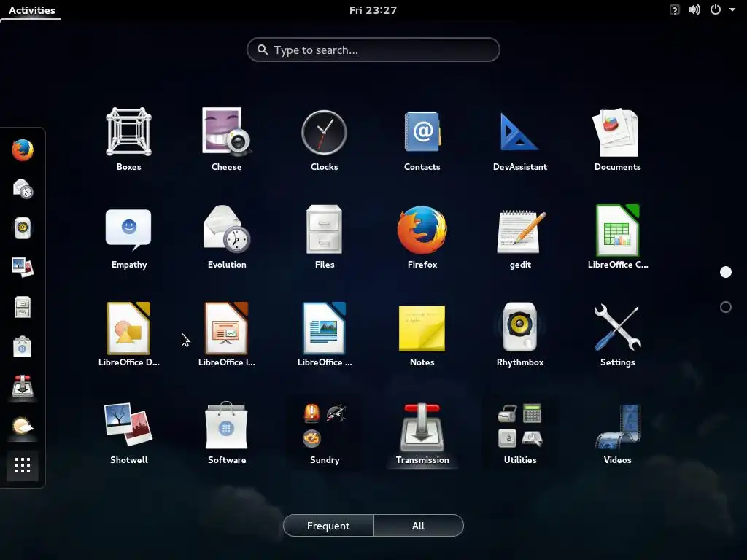This screenshot has height=560, width=747.
Task: Go to the second app page indicator
Action: (x=726, y=307)
